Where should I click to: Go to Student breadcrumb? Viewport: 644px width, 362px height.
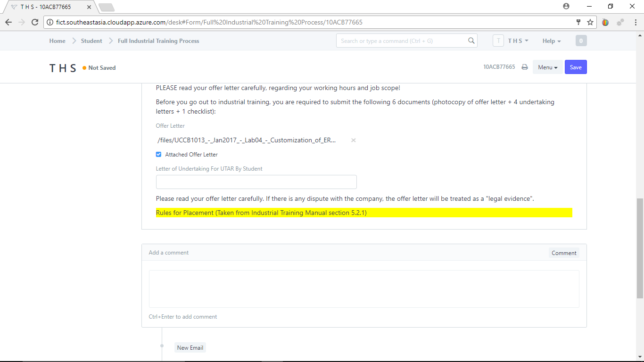(x=91, y=41)
